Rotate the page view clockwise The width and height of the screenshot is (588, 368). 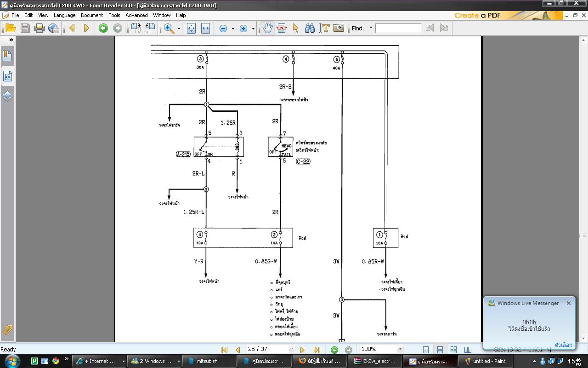click(136, 29)
